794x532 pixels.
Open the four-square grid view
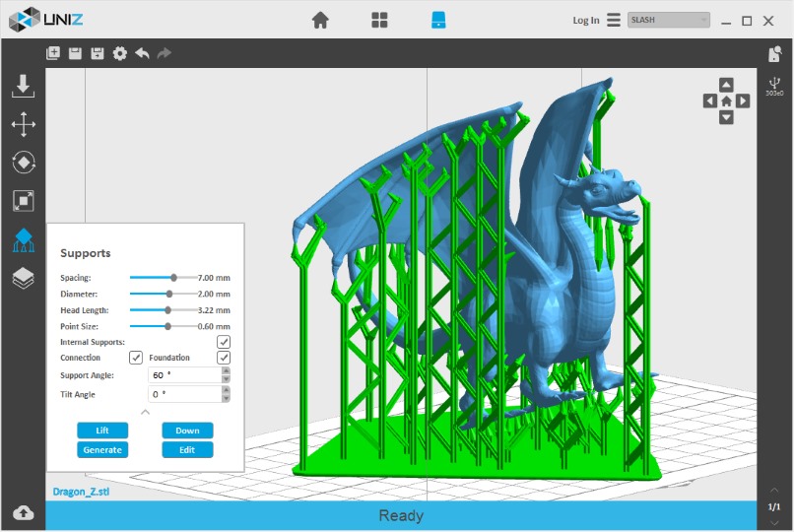[379, 21]
